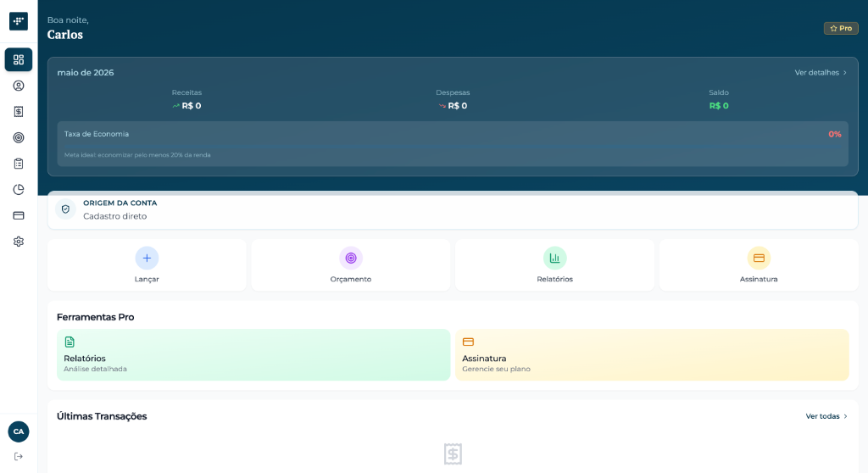This screenshot has height=473, width=868.
Task: Open the credit card icon in sidebar
Action: pyautogui.click(x=19, y=215)
